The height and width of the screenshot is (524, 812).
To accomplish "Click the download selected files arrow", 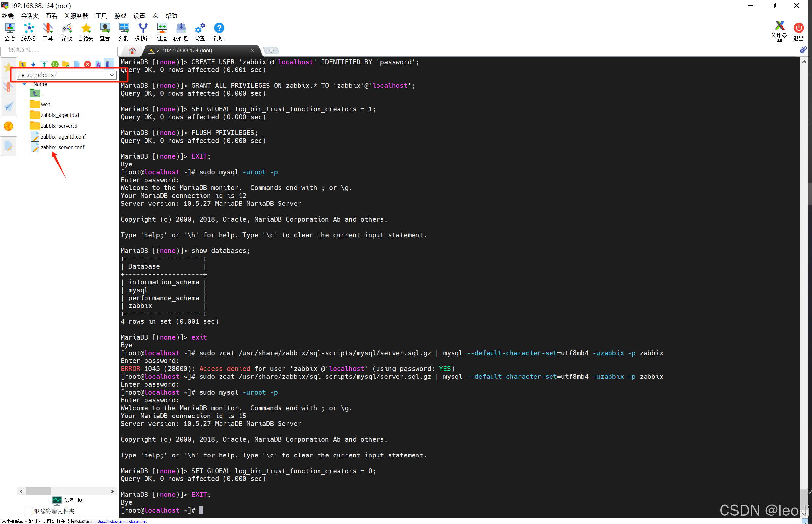I will tap(33, 64).
